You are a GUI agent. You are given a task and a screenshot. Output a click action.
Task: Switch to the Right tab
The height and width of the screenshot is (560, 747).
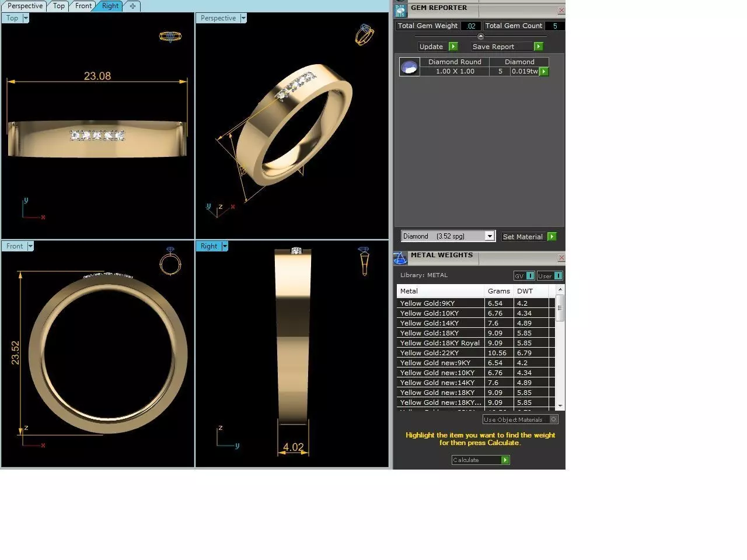point(110,6)
